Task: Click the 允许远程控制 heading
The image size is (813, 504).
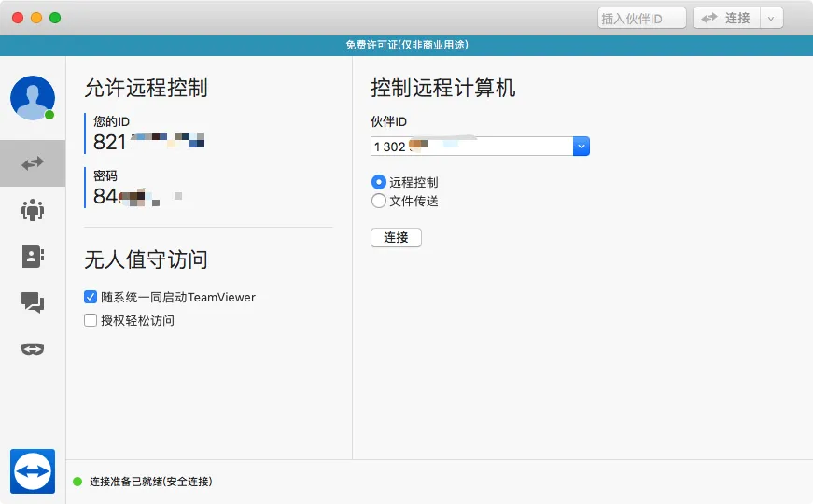Action: (x=147, y=88)
